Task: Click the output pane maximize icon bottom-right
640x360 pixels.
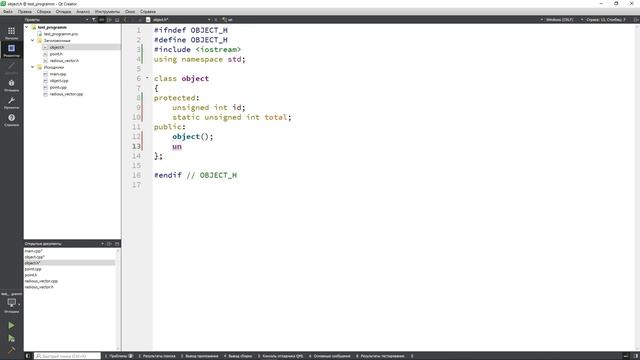Action: 626,356
